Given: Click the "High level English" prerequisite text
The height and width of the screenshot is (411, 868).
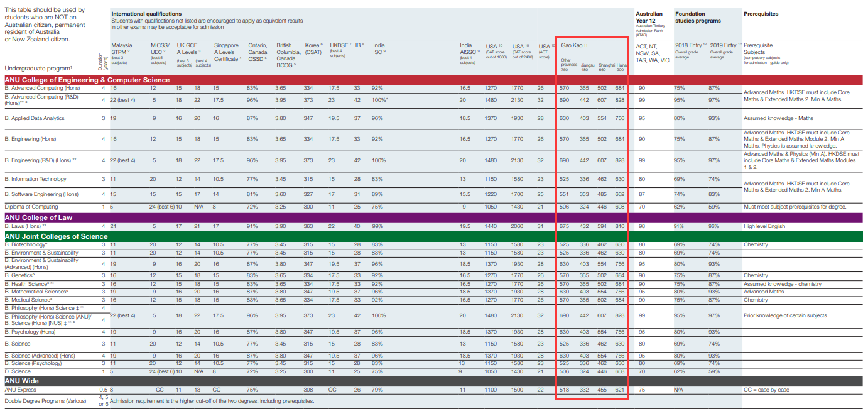Looking at the screenshot, I should [x=764, y=226].
